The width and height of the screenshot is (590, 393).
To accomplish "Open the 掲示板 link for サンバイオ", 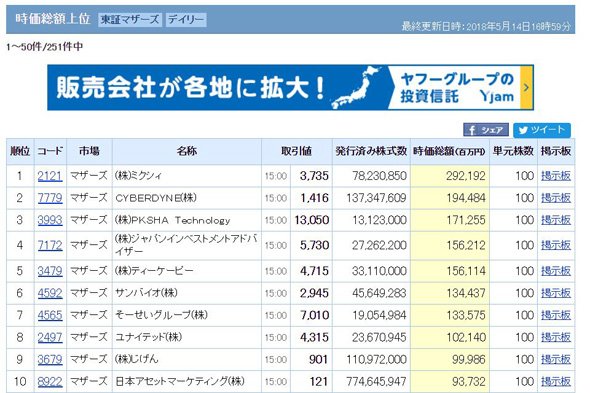I will coord(556,293).
